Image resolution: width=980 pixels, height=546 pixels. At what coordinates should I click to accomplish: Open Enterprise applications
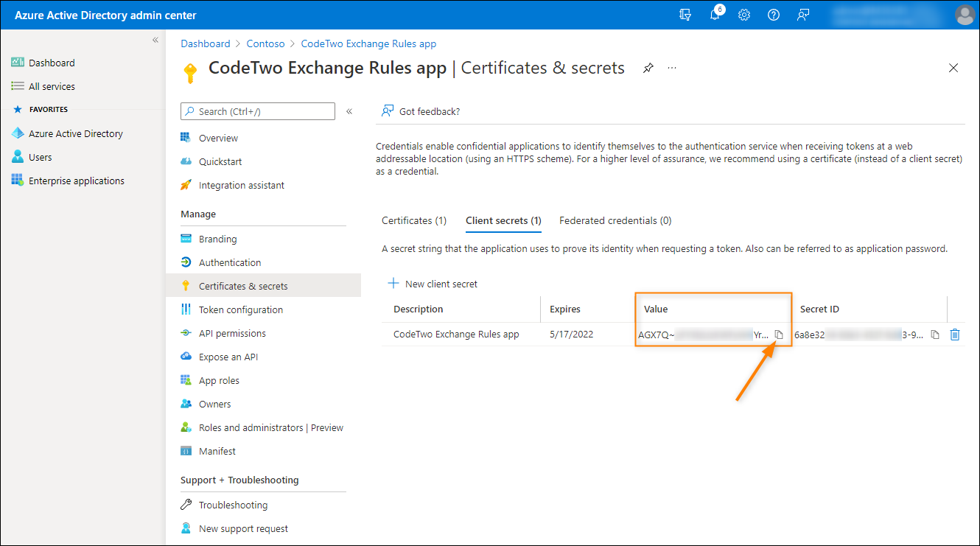pos(68,181)
